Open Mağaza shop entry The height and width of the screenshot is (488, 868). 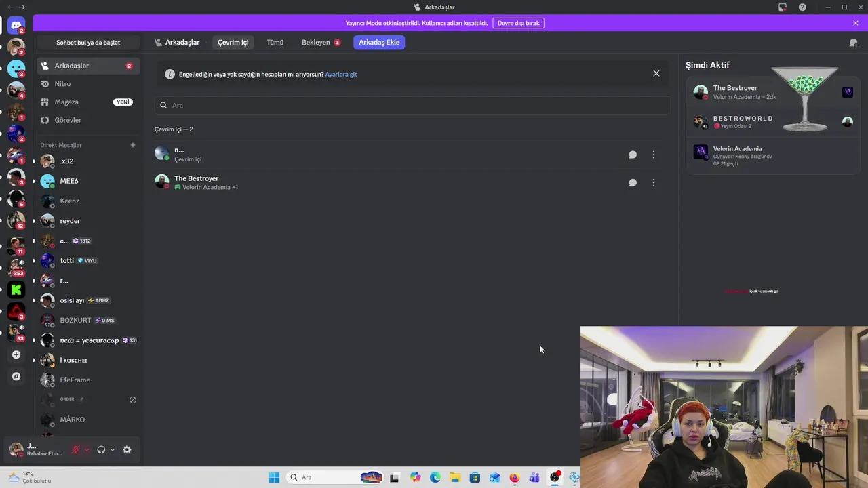88,102
